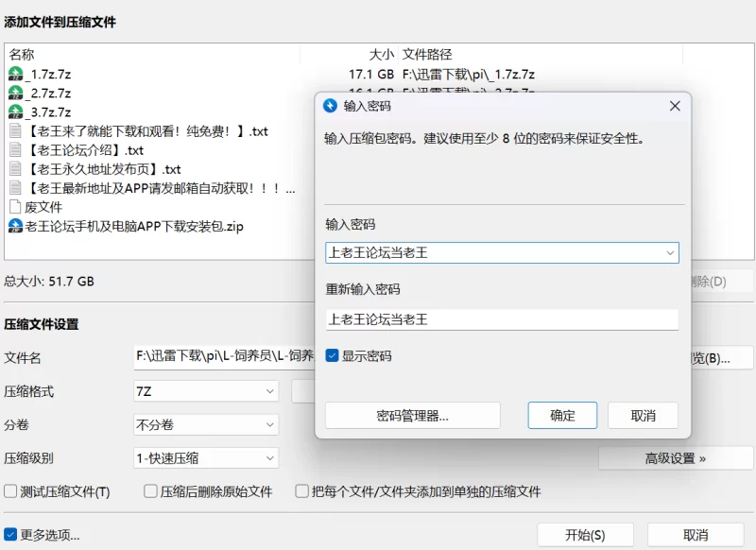
Task: Click the _2.7z.7z archive file icon
Action: click(x=15, y=93)
